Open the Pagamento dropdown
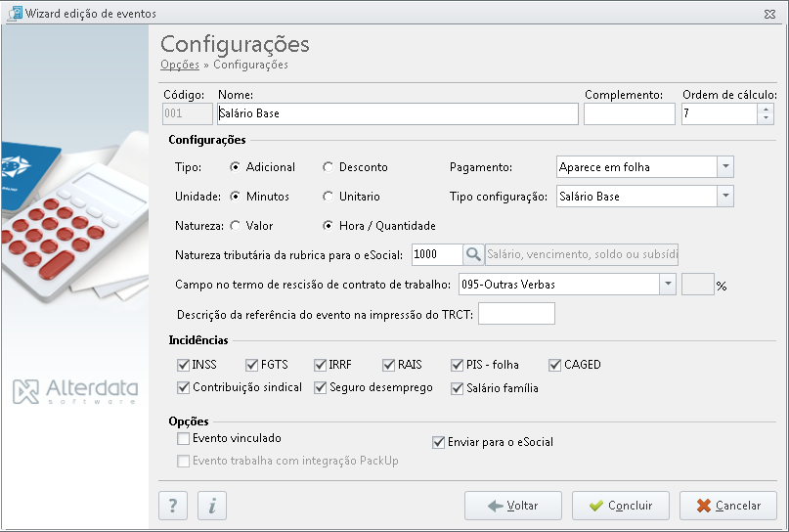The width and height of the screenshot is (789, 532). (725, 167)
